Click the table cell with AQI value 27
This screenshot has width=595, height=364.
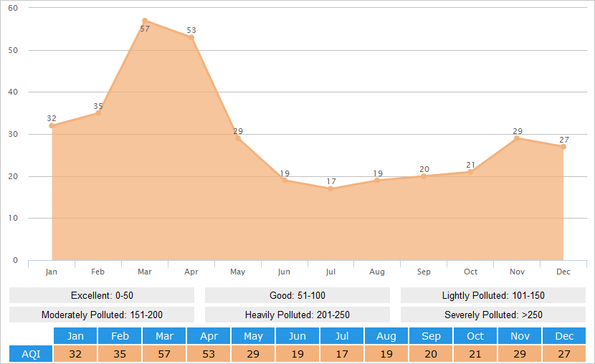pos(564,354)
